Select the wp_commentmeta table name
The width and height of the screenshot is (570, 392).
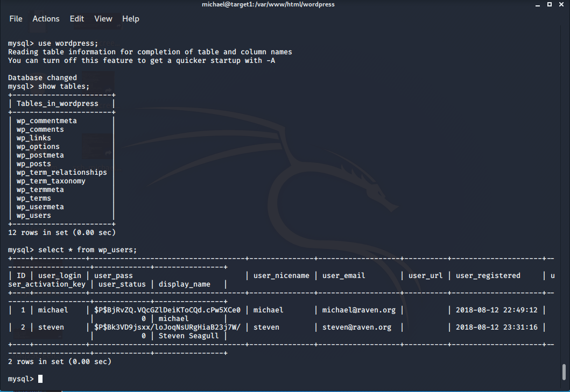pyautogui.click(x=46, y=120)
